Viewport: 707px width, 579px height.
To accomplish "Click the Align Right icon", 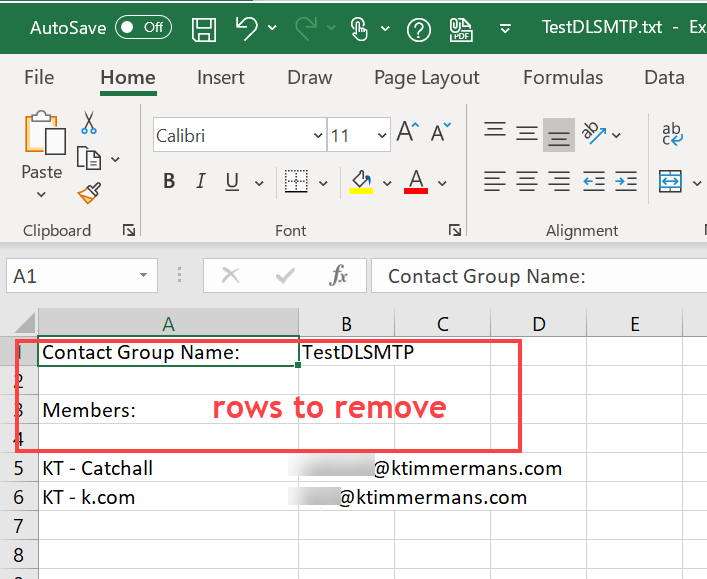I will [559, 181].
